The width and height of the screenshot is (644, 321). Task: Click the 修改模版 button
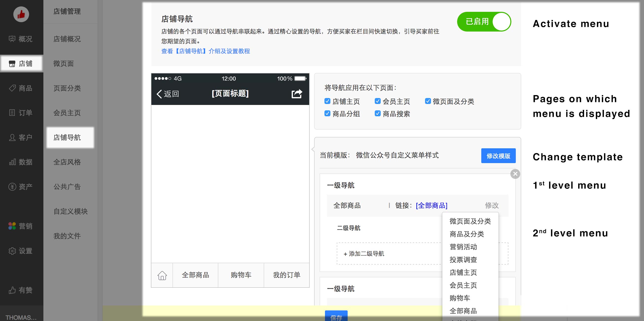click(498, 156)
